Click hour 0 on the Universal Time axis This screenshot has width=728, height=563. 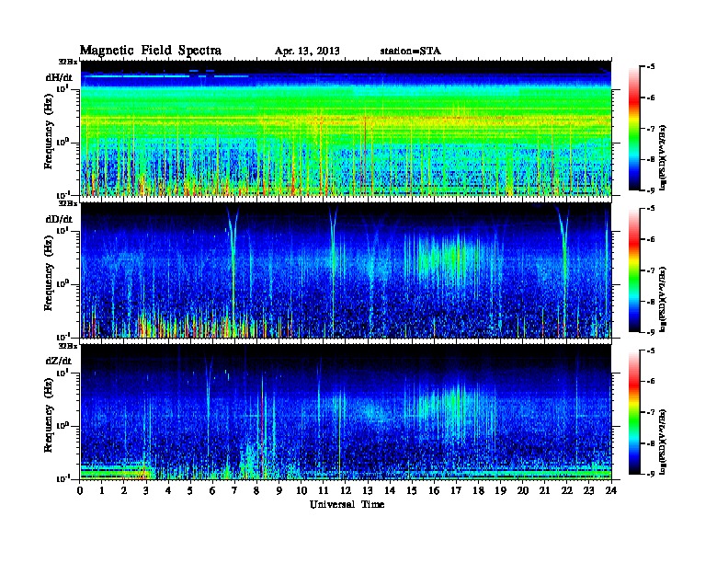point(80,490)
